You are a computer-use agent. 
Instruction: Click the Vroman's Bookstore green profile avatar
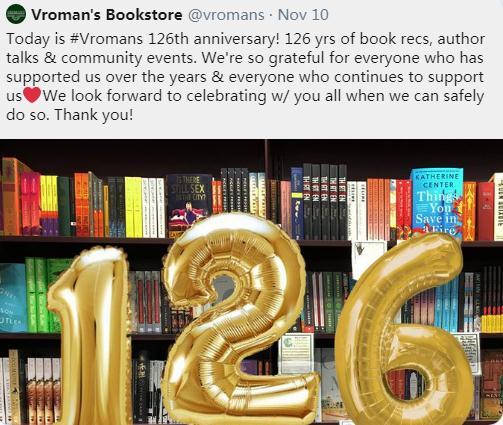click(16, 15)
